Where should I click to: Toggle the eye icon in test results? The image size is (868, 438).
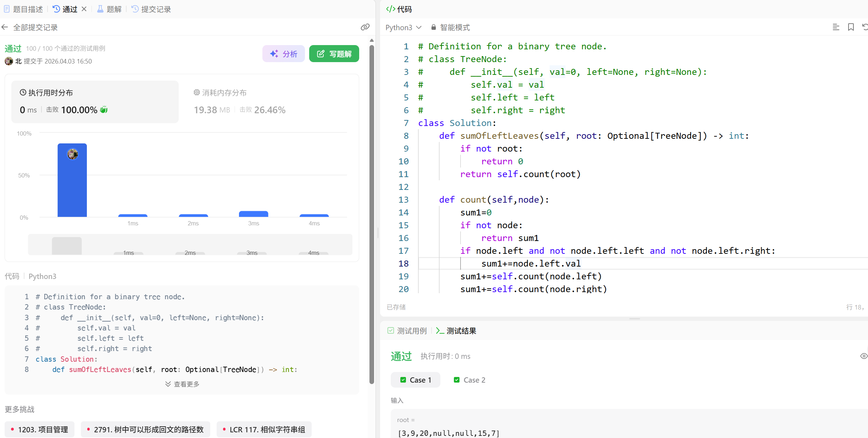click(863, 356)
